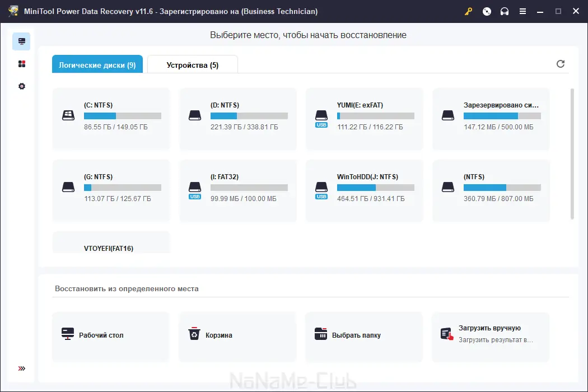
Task: Select the (G: NTFS) drive label
Action: (x=98, y=177)
